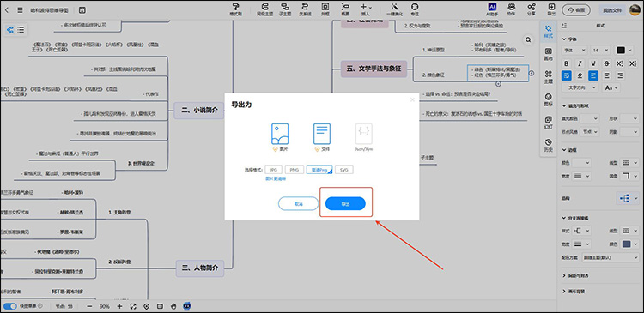The width and height of the screenshot is (644, 313).
Task: Open the 文字方向 text direction dropdown
Action: click(580, 87)
